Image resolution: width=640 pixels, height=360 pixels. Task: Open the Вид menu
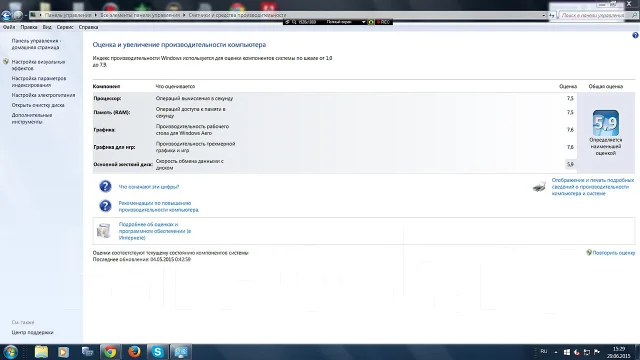(47, 27)
